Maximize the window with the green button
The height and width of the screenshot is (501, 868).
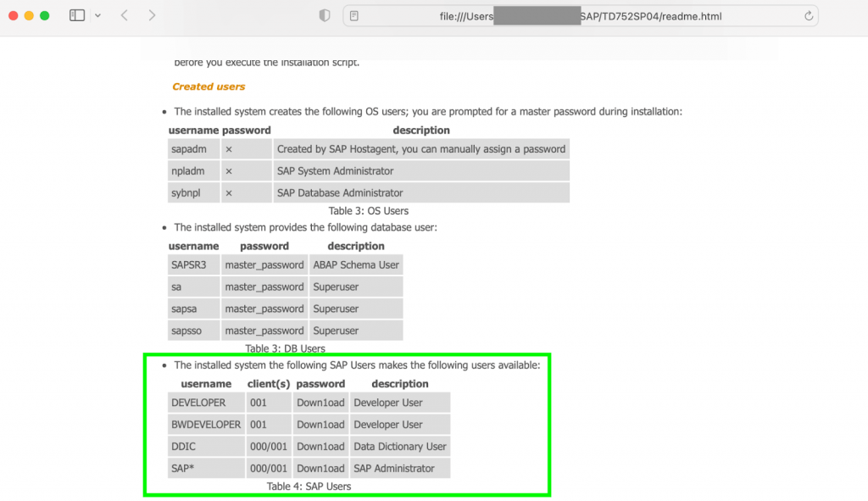point(44,15)
